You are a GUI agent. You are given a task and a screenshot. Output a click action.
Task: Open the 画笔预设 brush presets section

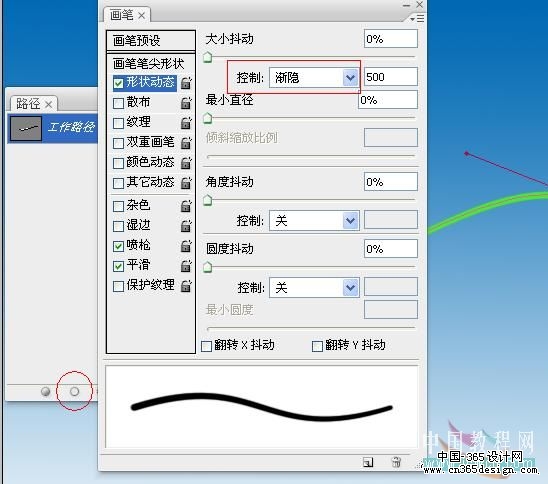tap(151, 41)
